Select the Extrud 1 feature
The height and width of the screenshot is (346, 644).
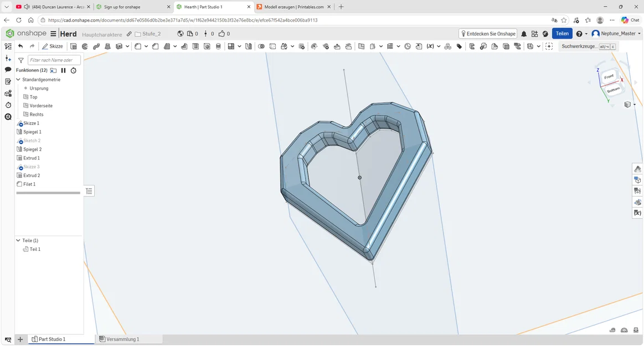(x=31, y=158)
